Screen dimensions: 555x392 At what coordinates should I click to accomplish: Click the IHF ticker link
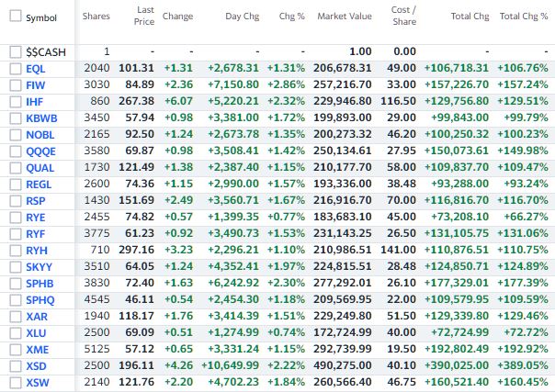pos(35,101)
